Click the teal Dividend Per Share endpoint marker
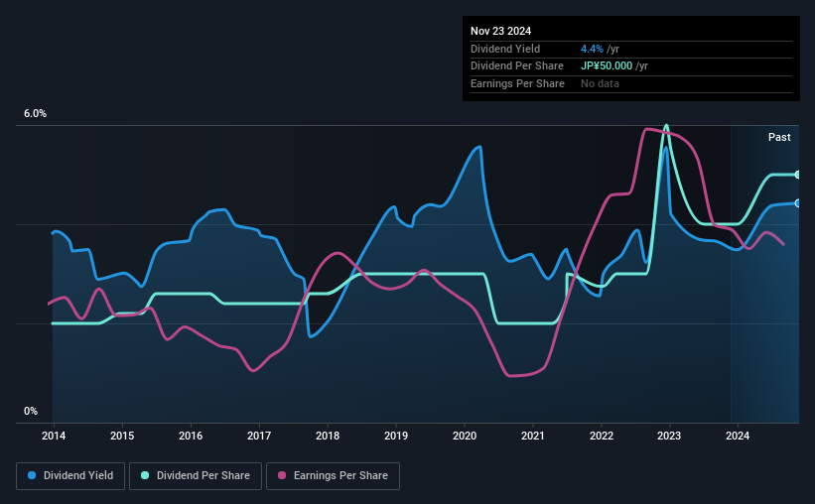The width and height of the screenshot is (815, 504). point(798,175)
